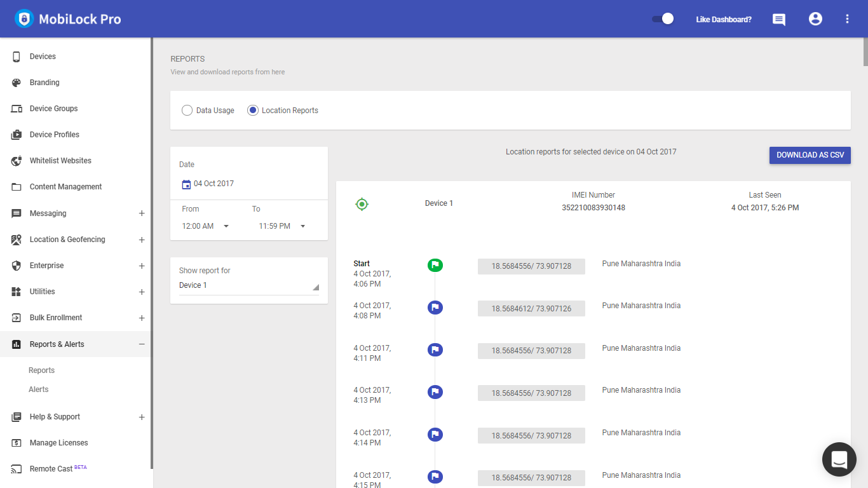Click the Messaging speech bubble icon
Image resolution: width=868 pixels, height=488 pixels.
[17, 213]
